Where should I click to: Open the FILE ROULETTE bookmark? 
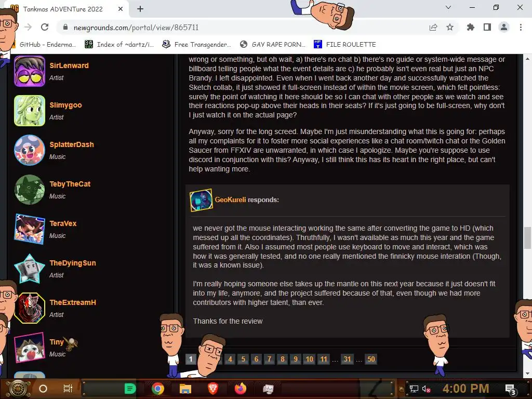(345, 45)
